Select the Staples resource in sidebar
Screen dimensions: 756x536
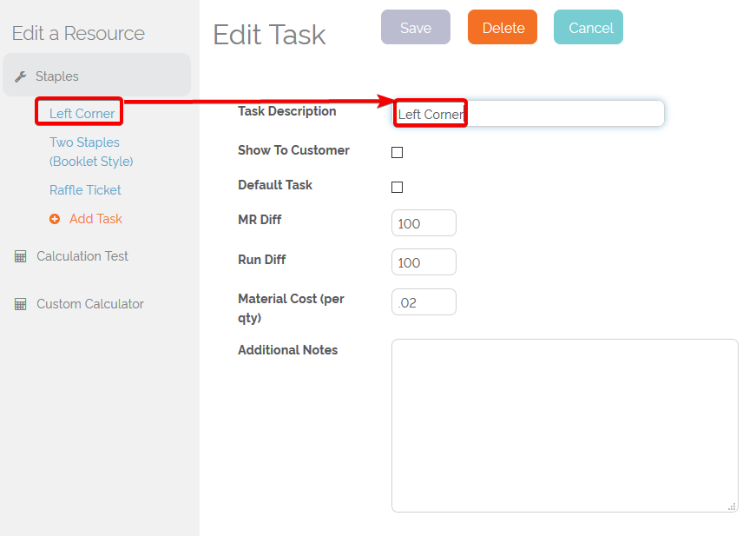pos(96,76)
